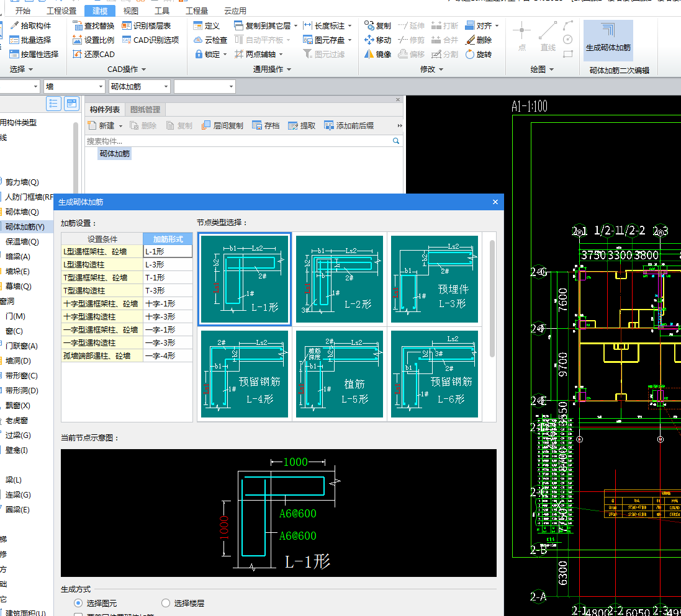Close the 生成砌体加筋 dialog

click(495, 202)
